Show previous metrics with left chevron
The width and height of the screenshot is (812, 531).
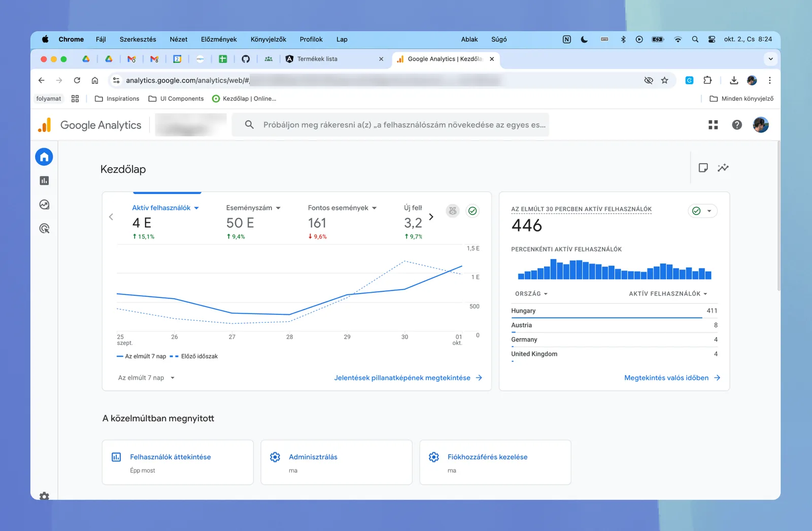pos(111,217)
